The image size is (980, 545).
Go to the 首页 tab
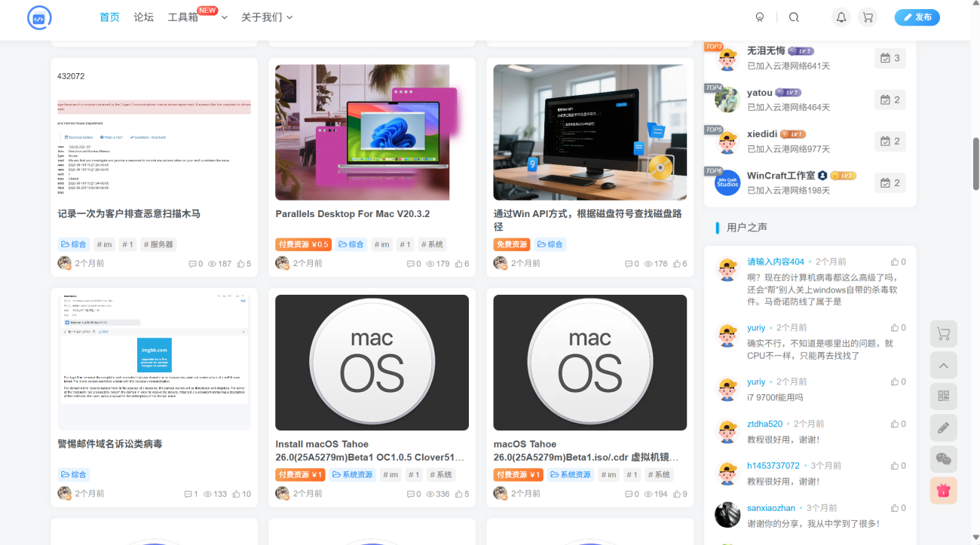[109, 17]
